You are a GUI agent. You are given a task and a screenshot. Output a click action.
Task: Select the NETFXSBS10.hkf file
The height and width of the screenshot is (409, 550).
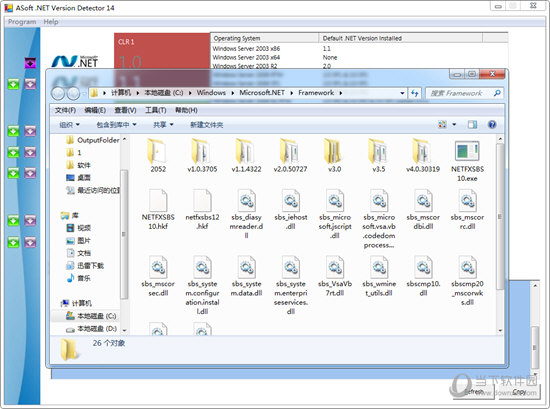[158, 209]
